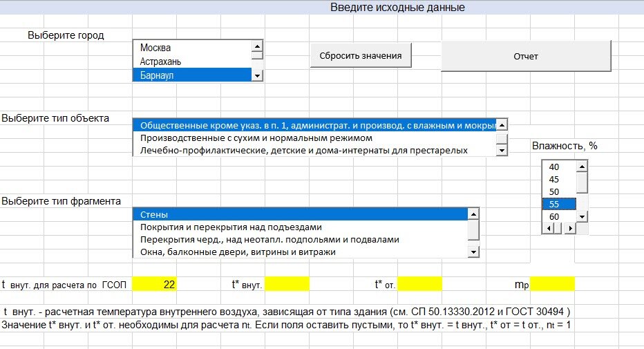Click the yellow t* внут. input cell
This screenshot has height=349, width=644.
(287, 284)
